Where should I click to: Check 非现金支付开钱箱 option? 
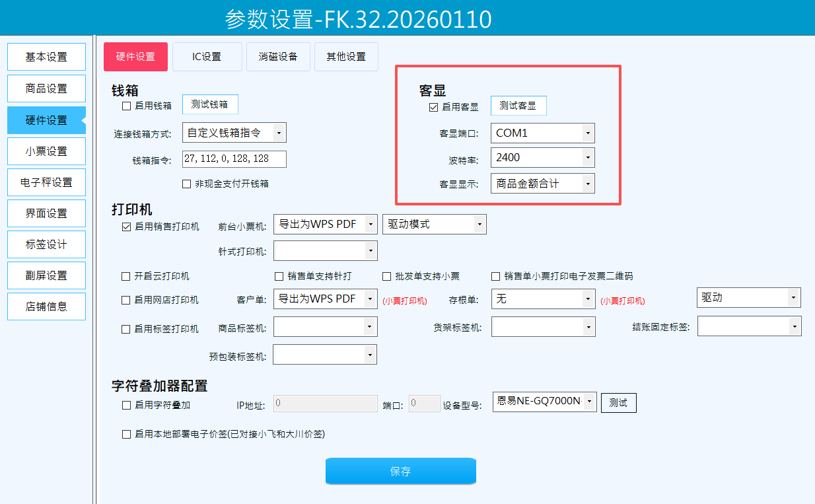click(187, 184)
